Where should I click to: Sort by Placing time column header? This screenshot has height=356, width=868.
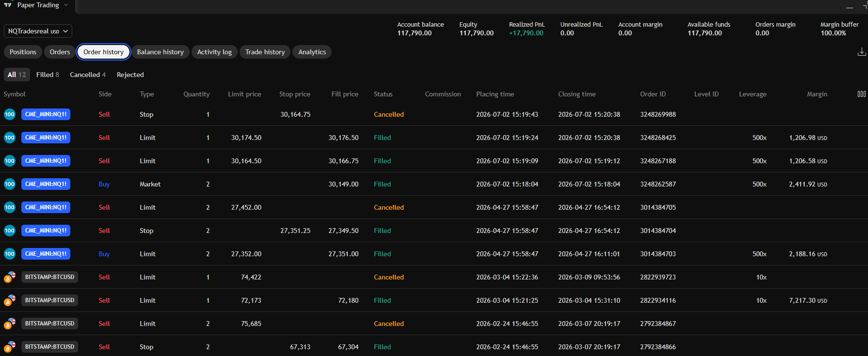[x=495, y=94]
